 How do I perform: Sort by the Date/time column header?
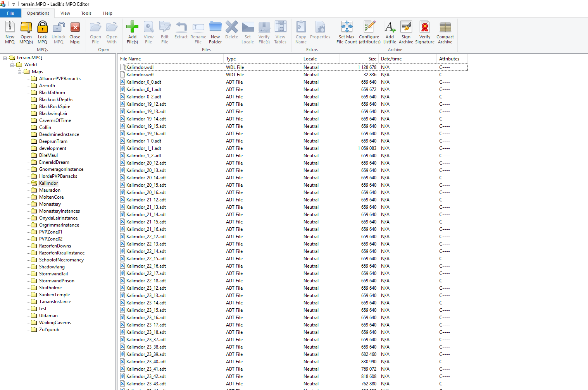point(407,59)
